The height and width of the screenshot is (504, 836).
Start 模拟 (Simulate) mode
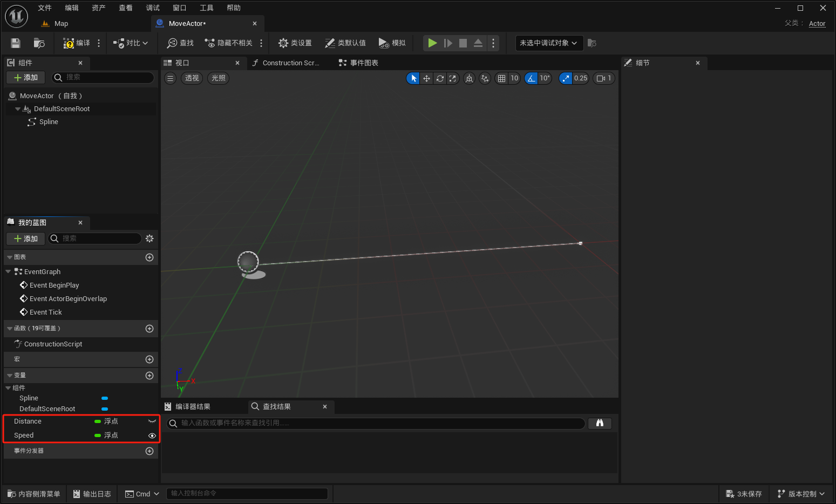tap(392, 43)
